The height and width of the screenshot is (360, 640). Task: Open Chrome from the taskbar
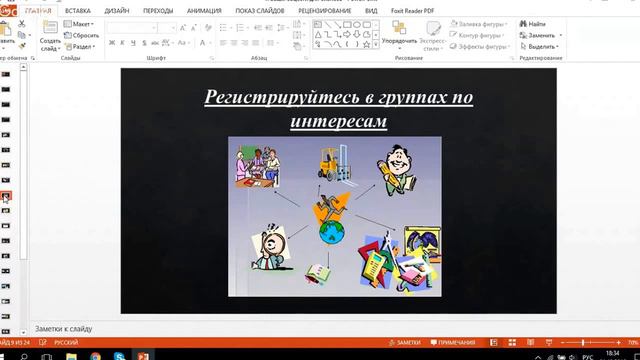coord(95,356)
